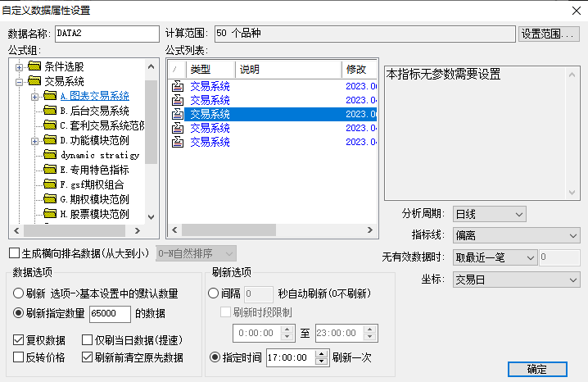Open the A.图表交易系统 tree link

(x=94, y=96)
